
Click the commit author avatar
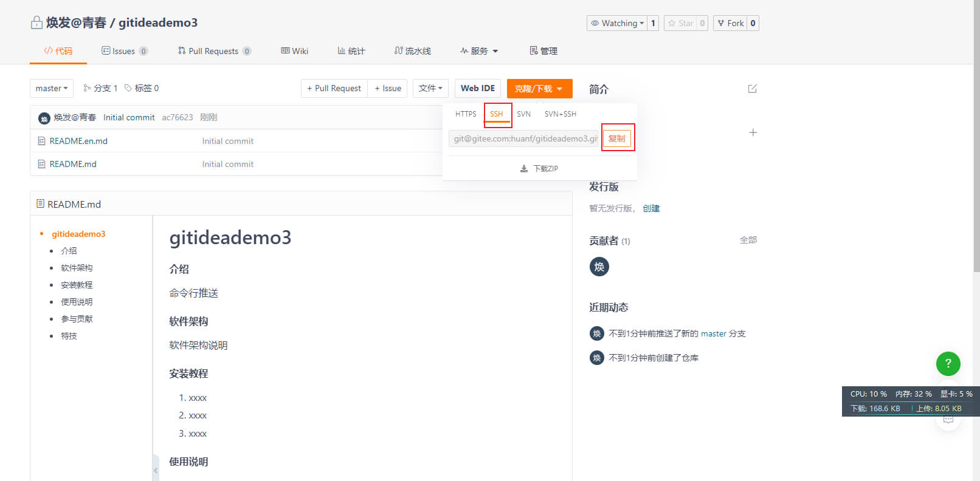[44, 118]
